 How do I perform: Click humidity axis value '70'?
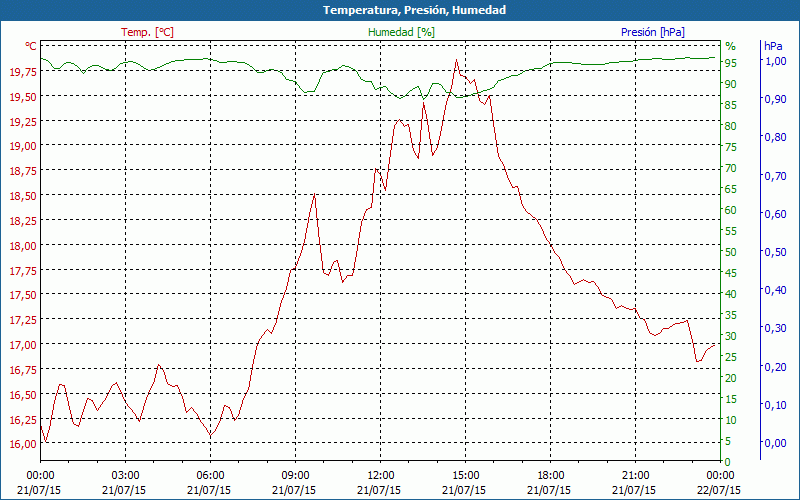point(731,168)
